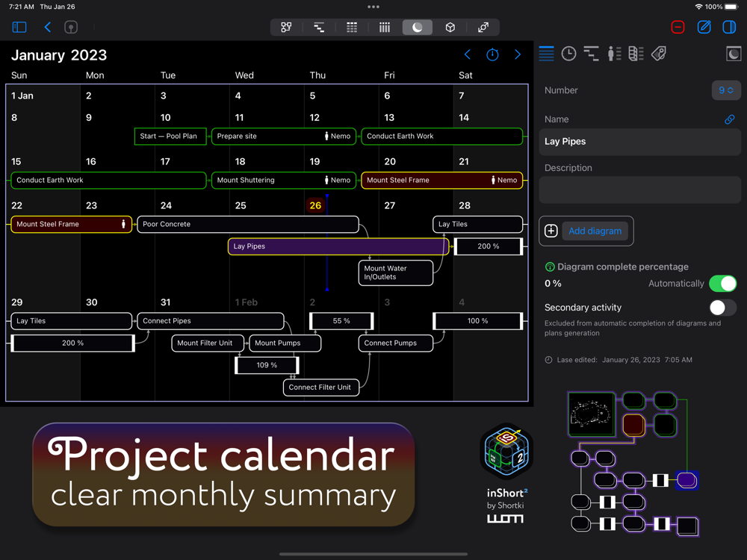
Task: Edit the Lay Pipes name field
Action: (640, 141)
